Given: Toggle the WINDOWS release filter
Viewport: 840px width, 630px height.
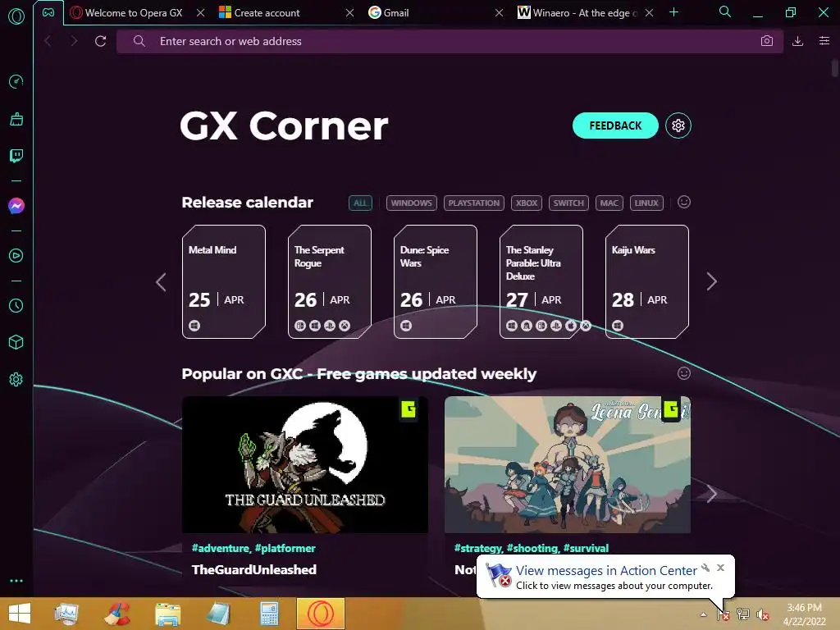Looking at the screenshot, I should coord(412,203).
